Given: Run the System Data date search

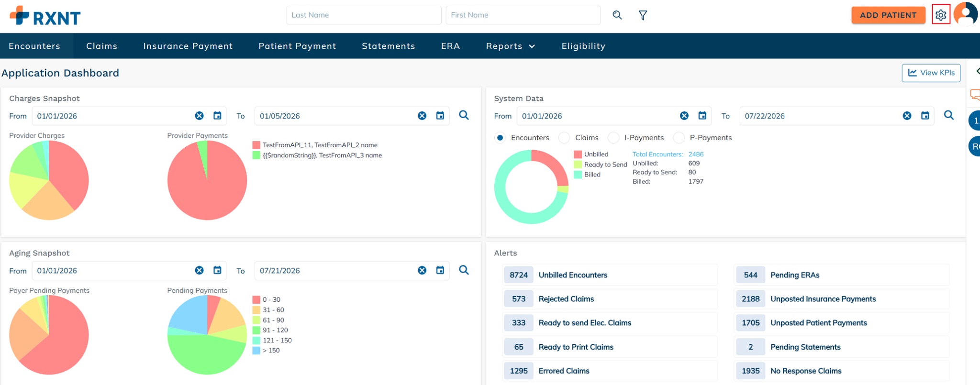Looking at the screenshot, I should [x=949, y=115].
